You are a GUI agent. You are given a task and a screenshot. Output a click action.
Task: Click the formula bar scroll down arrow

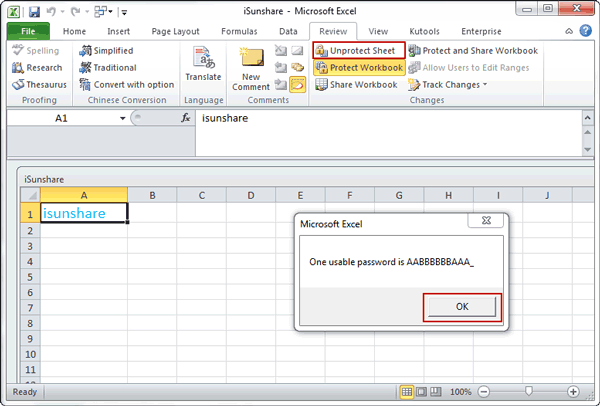tap(587, 150)
